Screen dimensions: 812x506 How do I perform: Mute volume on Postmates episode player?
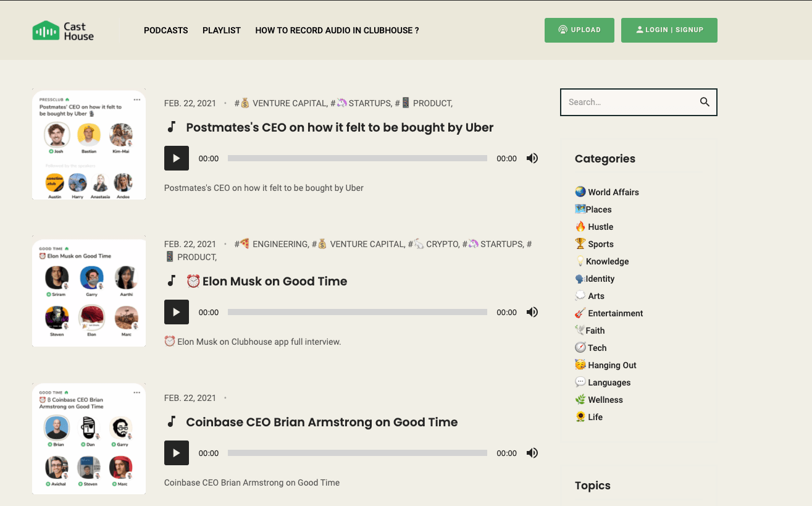point(532,158)
